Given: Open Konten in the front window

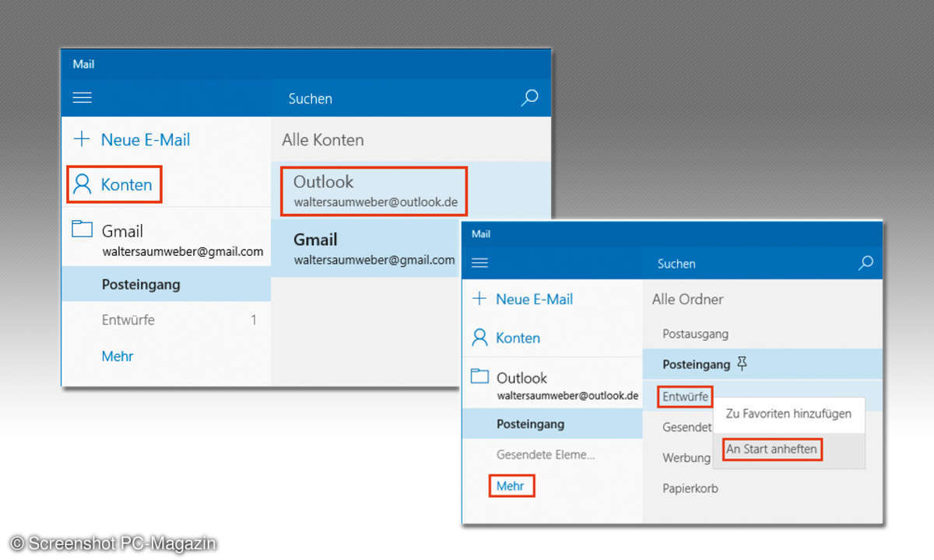Looking at the screenshot, I should coord(518,338).
